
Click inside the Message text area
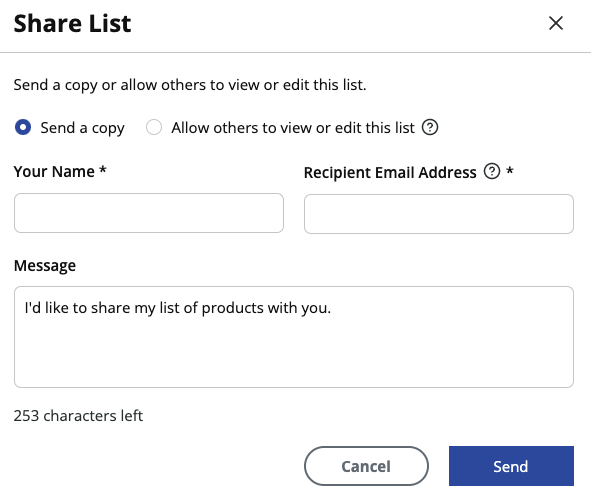click(x=294, y=337)
